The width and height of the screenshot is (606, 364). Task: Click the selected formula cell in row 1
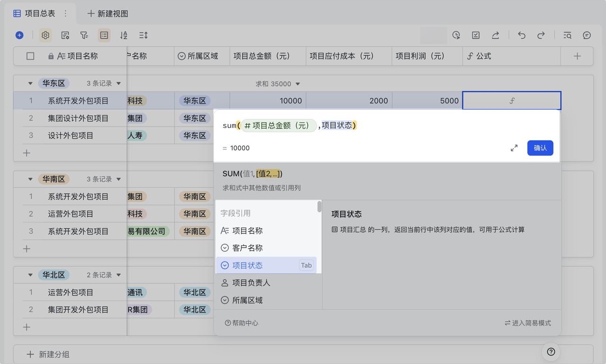pyautogui.click(x=512, y=100)
